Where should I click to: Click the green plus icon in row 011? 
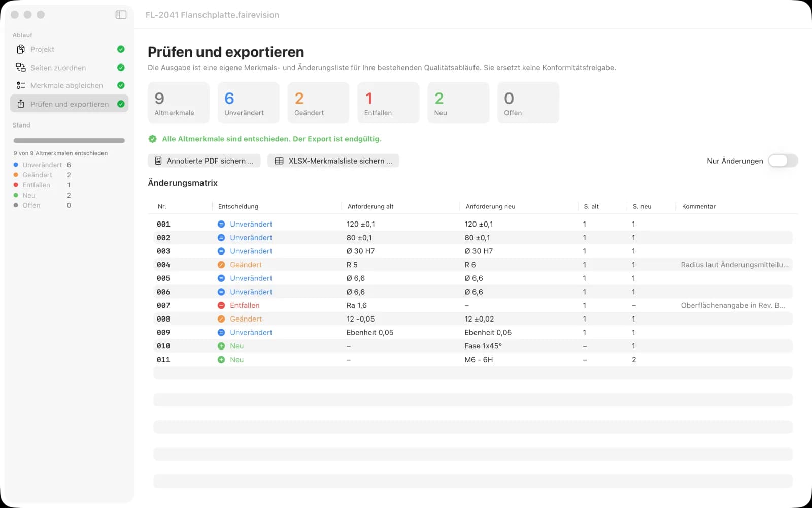[221, 360]
